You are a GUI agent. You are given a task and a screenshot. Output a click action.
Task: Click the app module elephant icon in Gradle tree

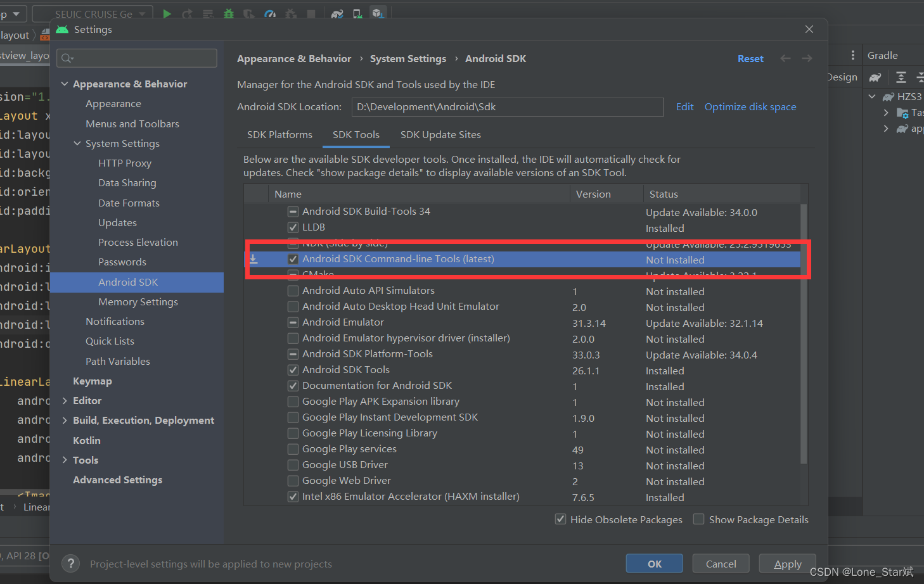click(x=902, y=129)
